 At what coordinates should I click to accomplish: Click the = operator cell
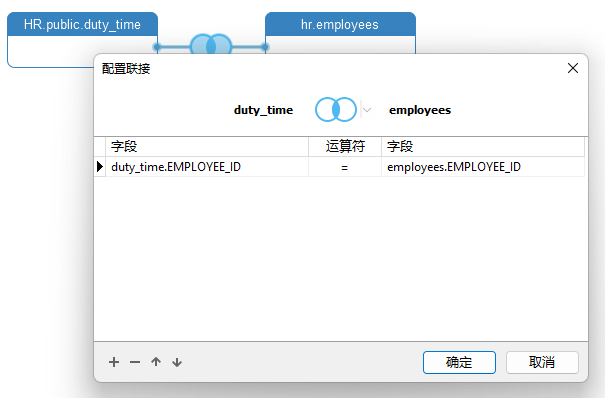click(345, 167)
